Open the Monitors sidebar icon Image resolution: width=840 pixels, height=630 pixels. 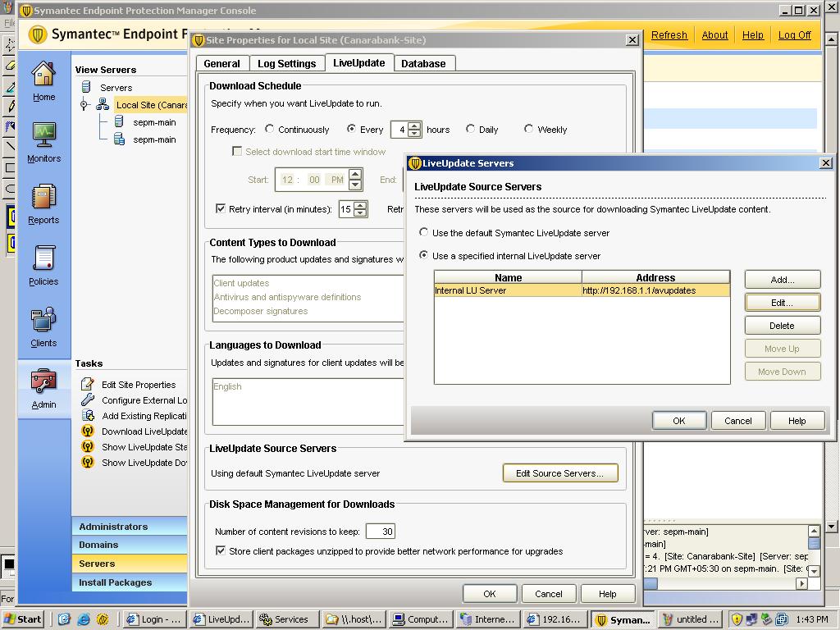coord(43,135)
